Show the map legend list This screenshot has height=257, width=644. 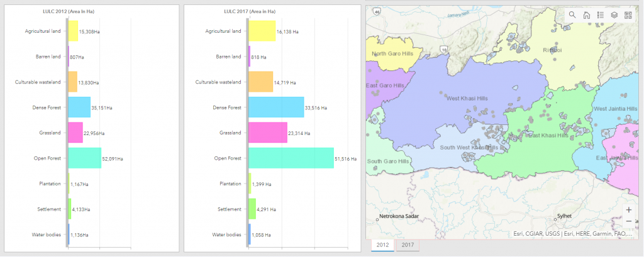[x=601, y=15]
